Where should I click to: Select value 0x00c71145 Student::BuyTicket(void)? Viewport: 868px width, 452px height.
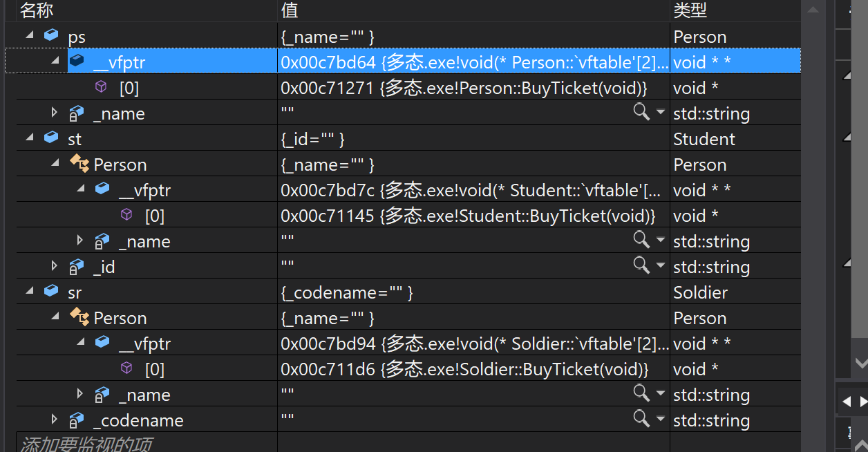pos(468,216)
